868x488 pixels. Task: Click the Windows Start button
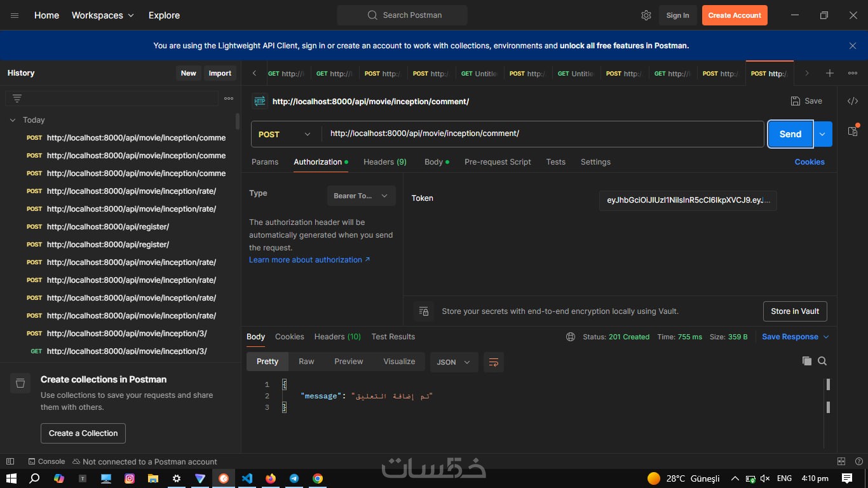click(x=11, y=478)
